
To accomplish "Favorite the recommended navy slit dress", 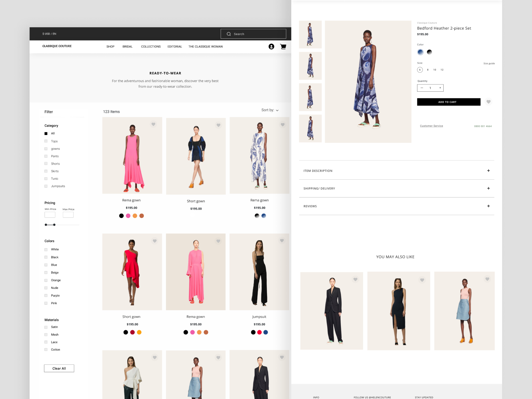I will coord(422,280).
